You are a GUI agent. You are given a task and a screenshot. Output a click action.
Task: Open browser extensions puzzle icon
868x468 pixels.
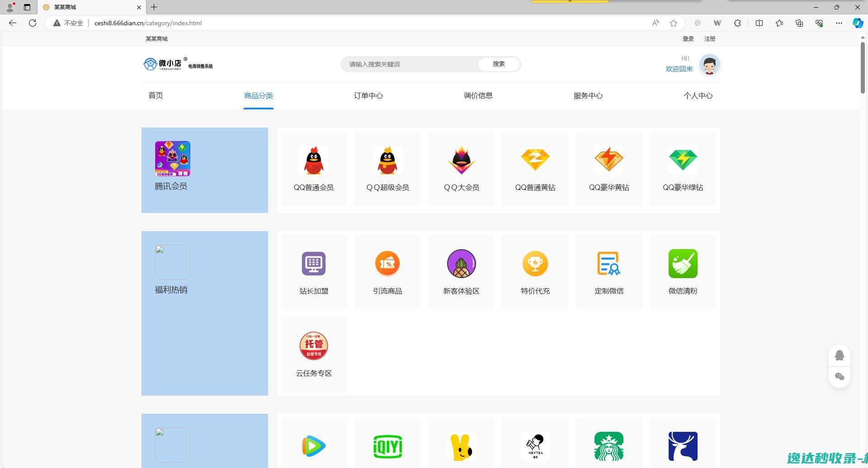point(737,23)
